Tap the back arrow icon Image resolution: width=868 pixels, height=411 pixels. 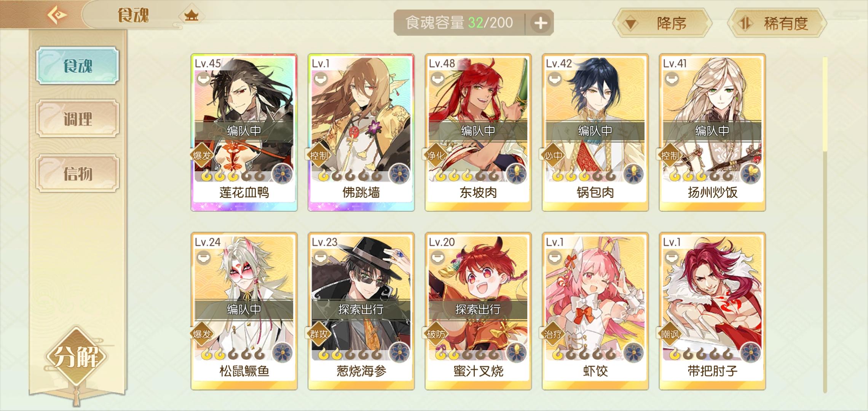tap(57, 15)
